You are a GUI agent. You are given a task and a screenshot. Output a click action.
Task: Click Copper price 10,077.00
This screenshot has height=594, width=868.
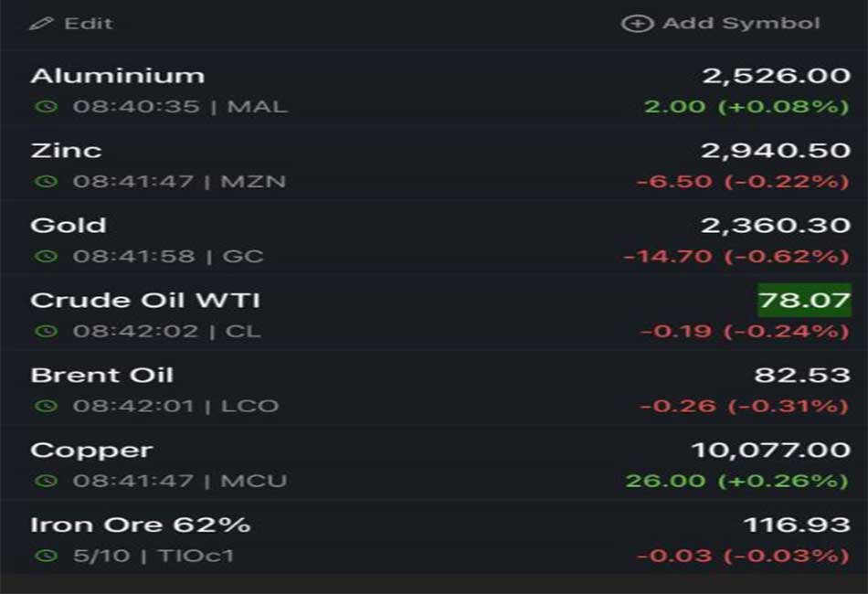[x=771, y=450]
